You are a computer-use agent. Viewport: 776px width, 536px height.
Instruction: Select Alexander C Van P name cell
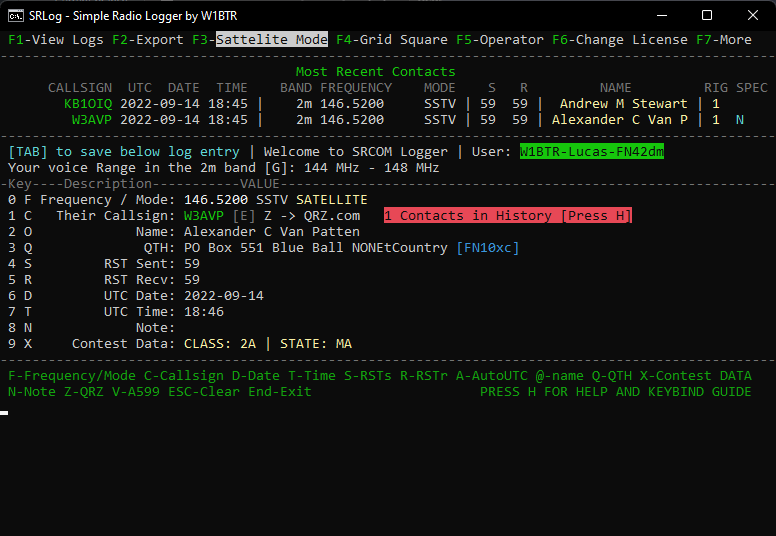coord(620,120)
